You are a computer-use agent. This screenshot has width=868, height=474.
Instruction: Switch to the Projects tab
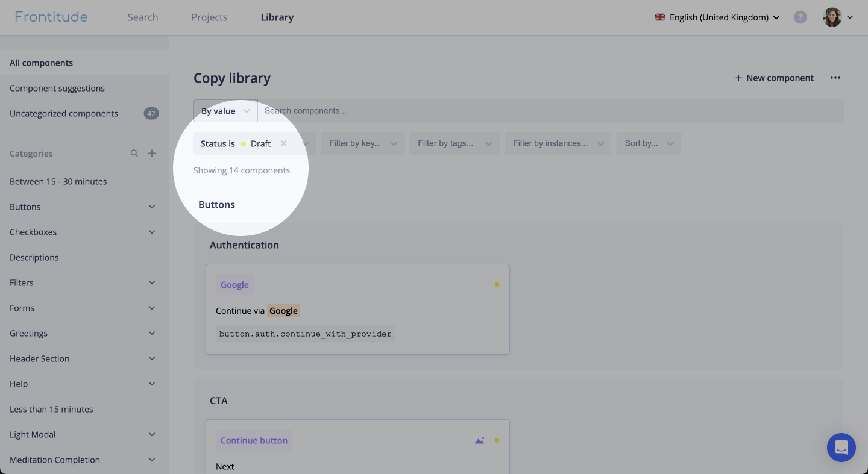pyautogui.click(x=209, y=17)
